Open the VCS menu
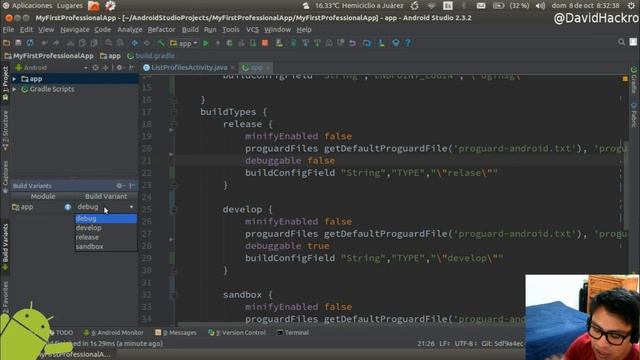640x360 pixels. [x=252, y=30]
